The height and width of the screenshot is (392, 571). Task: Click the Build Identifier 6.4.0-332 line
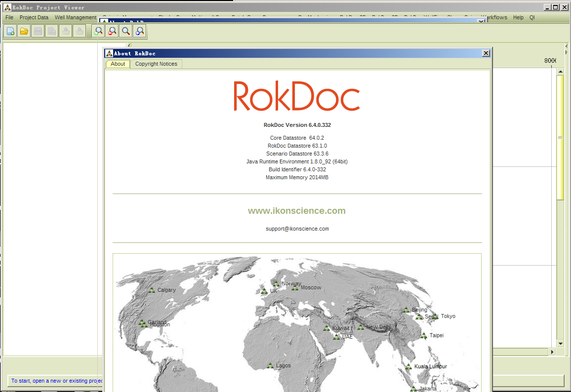coord(297,170)
